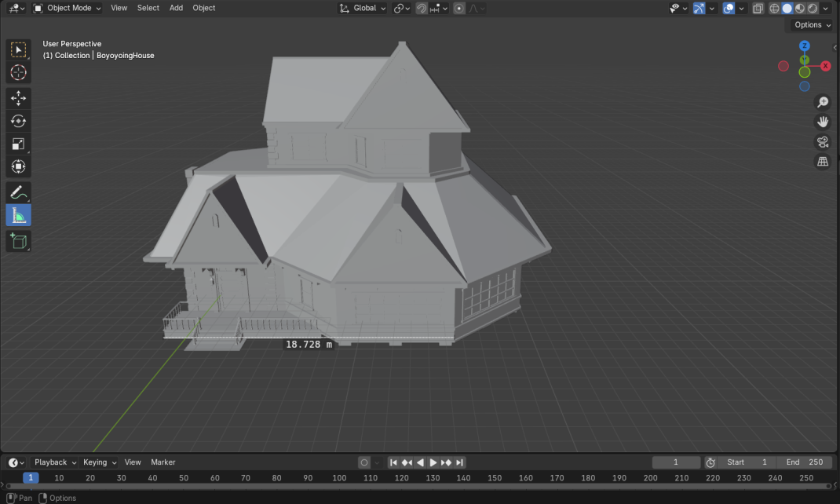The width and height of the screenshot is (840, 504).
Task: Click the timeline horizontal scrollbar
Action: click(x=420, y=486)
